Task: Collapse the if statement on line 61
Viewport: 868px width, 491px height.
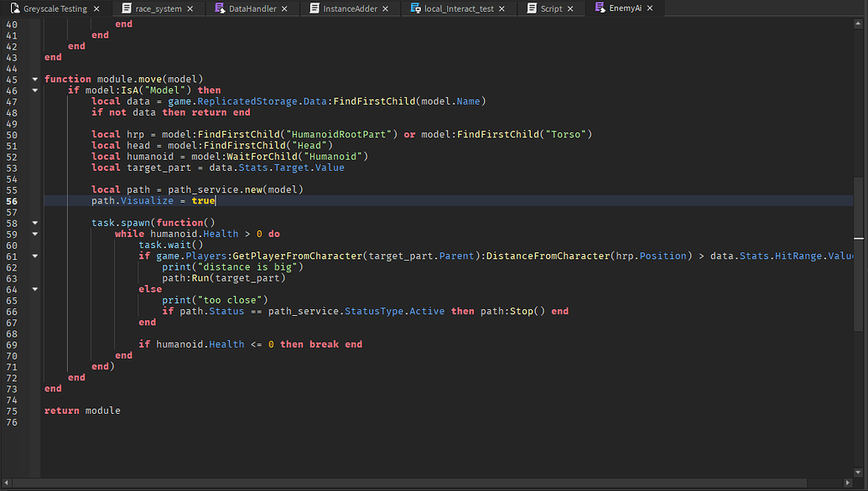Action: 34,256
